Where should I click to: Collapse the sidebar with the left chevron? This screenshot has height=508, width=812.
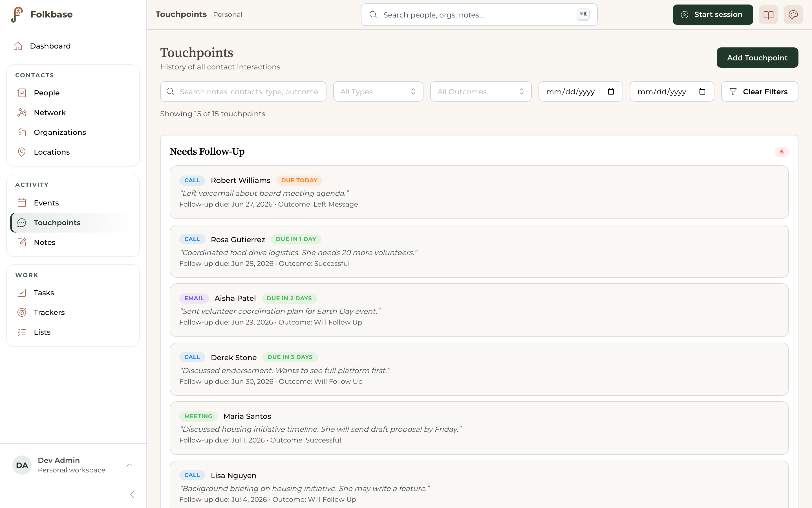pos(132,494)
